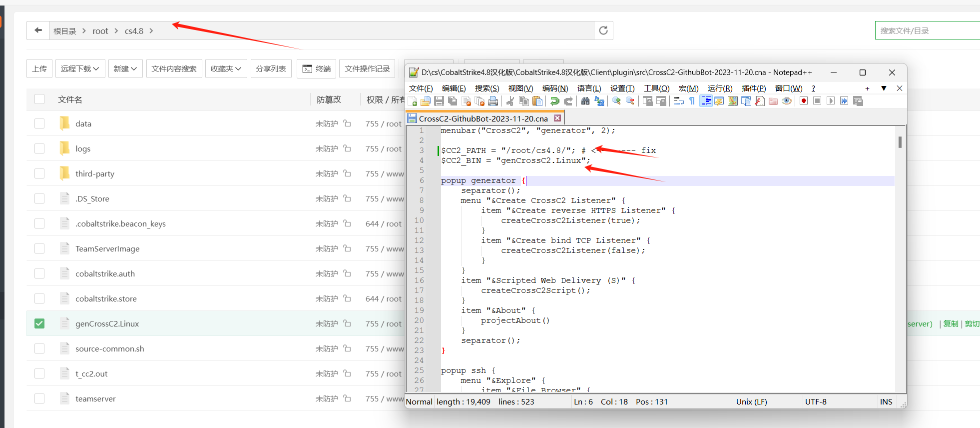
Task: Click the back arrow in file manager
Action: [x=38, y=30]
